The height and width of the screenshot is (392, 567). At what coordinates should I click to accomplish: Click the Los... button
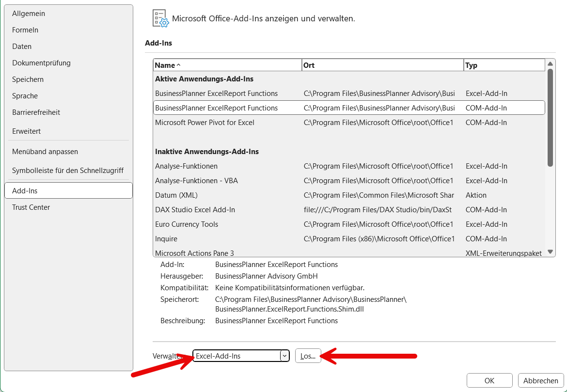(x=308, y=356)
